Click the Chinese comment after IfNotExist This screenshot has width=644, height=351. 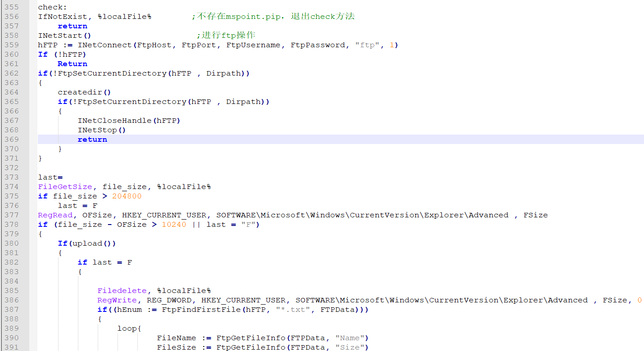(x=273, y=17)
